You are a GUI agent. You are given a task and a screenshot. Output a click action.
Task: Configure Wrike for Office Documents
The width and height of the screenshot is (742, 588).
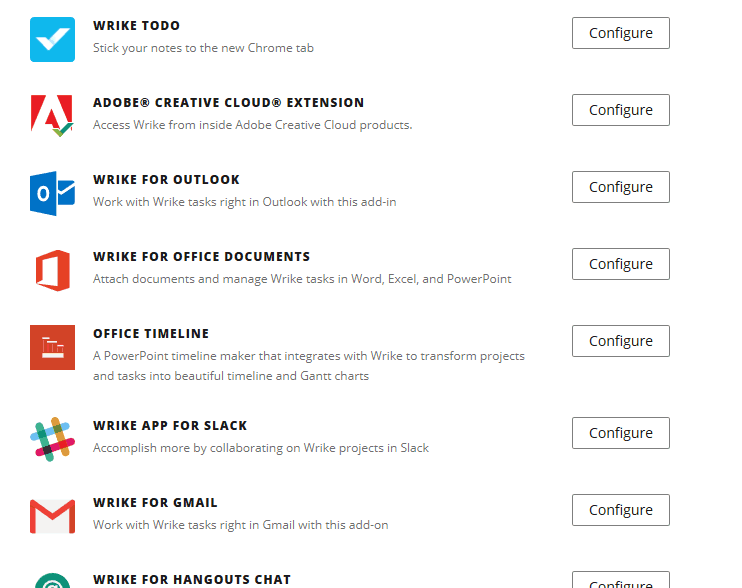pos(620,264)
